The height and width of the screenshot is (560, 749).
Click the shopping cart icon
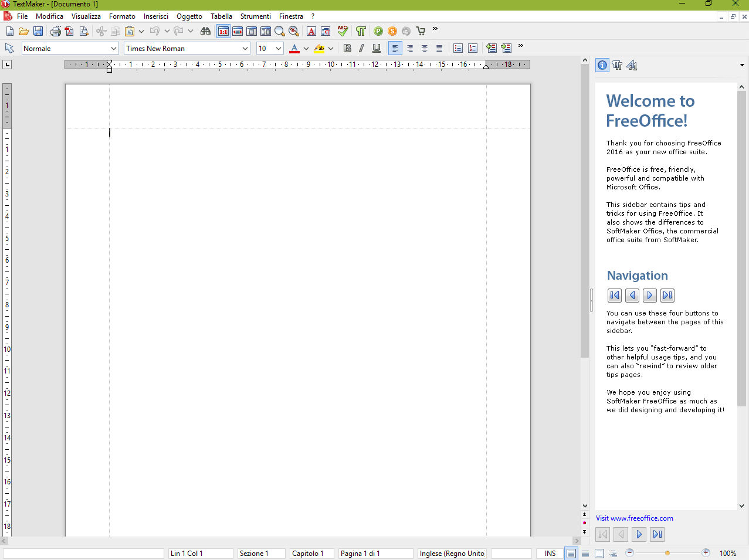coord(421,31)
